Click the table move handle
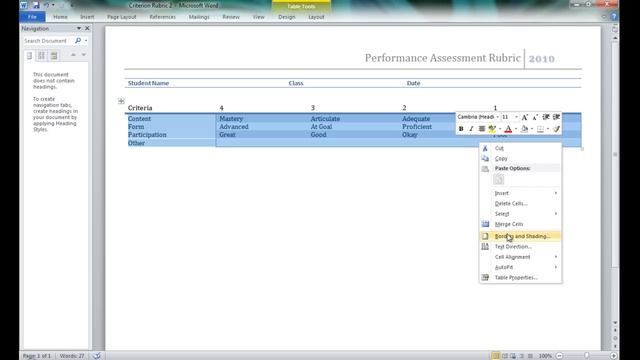640x360 pixels. click(121, 101)
